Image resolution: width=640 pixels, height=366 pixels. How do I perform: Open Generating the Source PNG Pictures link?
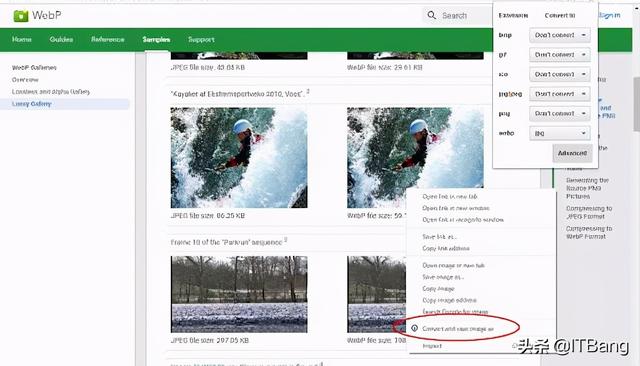[587, 188]
